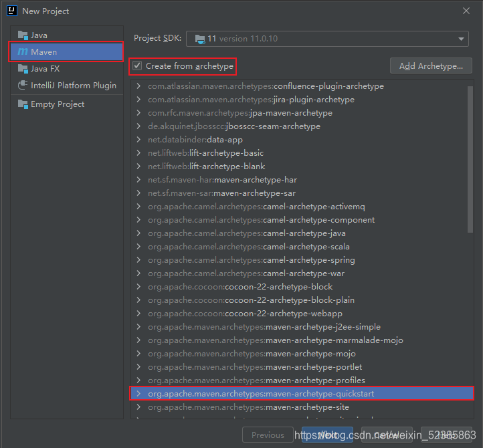Expand maven-archetype-j2ee-simple entry
Viewport: 483px width, 448px height.
click(x=138, y=327)
